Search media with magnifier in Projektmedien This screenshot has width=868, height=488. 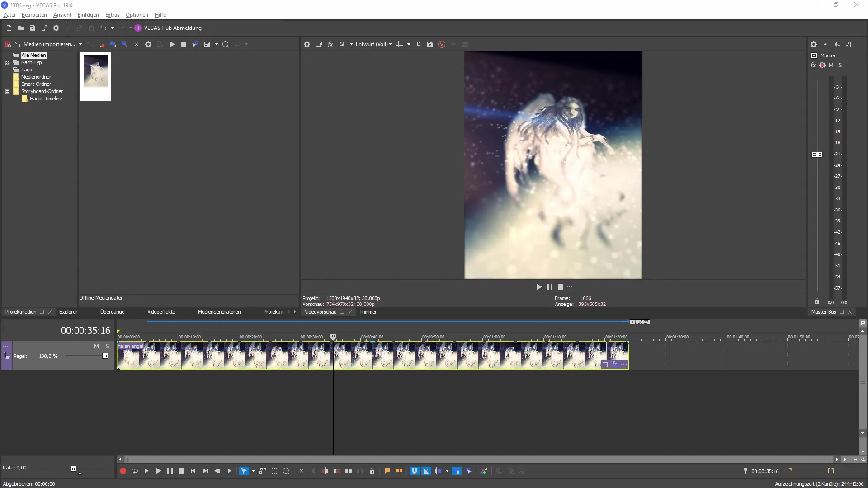[226, 44]
